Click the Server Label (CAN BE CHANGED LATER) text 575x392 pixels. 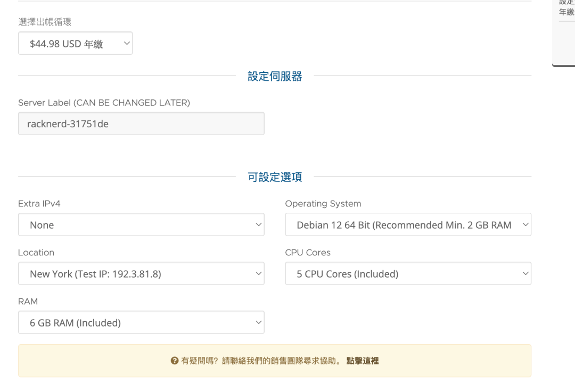[104, 103]
